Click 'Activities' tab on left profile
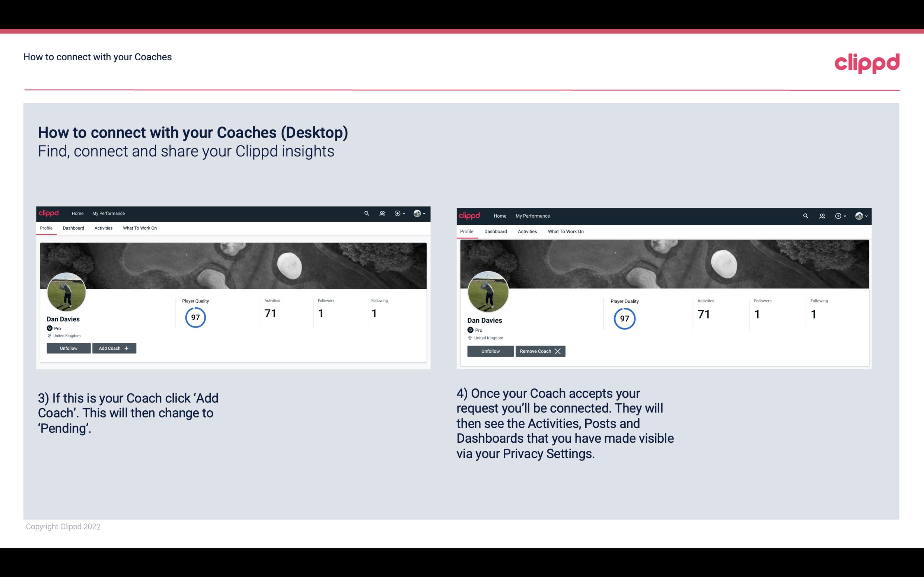The height and width of the screenshot is (577, 924). (x=103, y=228)
